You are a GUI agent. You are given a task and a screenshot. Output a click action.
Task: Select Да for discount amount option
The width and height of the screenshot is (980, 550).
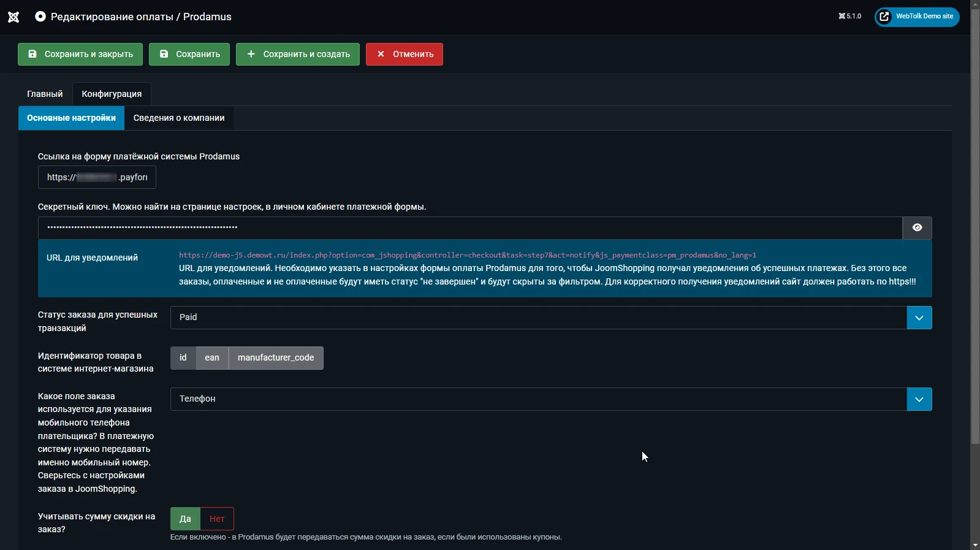coord(185,519)
